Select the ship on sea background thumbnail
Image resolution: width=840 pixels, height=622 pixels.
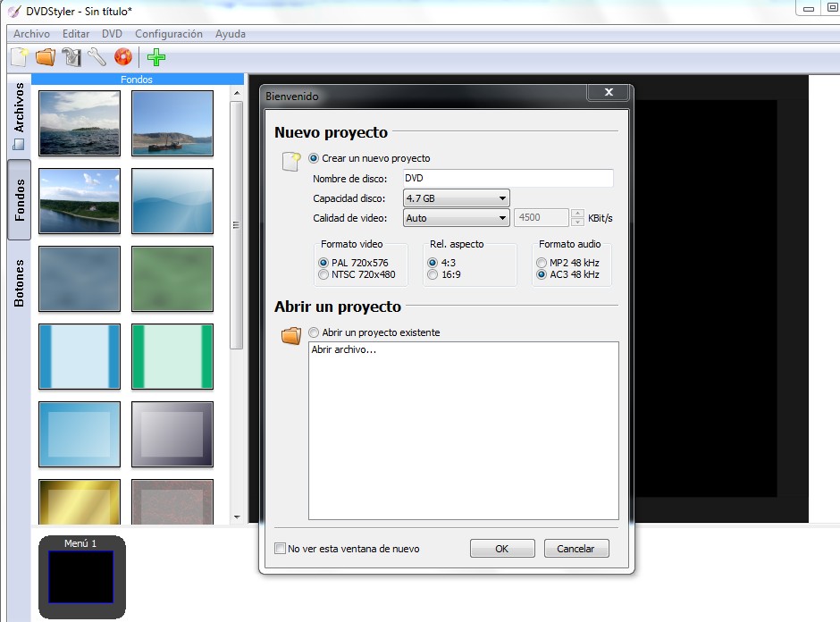point(172,122)
